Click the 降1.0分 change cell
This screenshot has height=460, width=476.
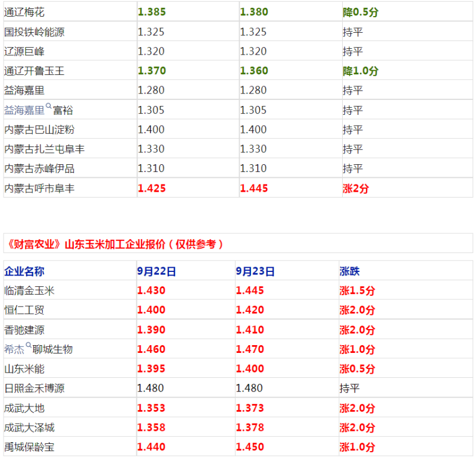[361, 71]
